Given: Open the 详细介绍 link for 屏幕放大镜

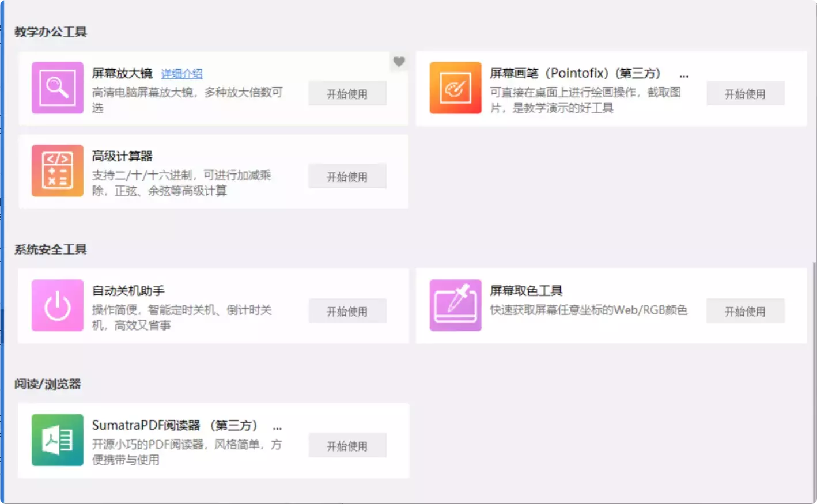Looking at the screenshot, I should point(181,74).
